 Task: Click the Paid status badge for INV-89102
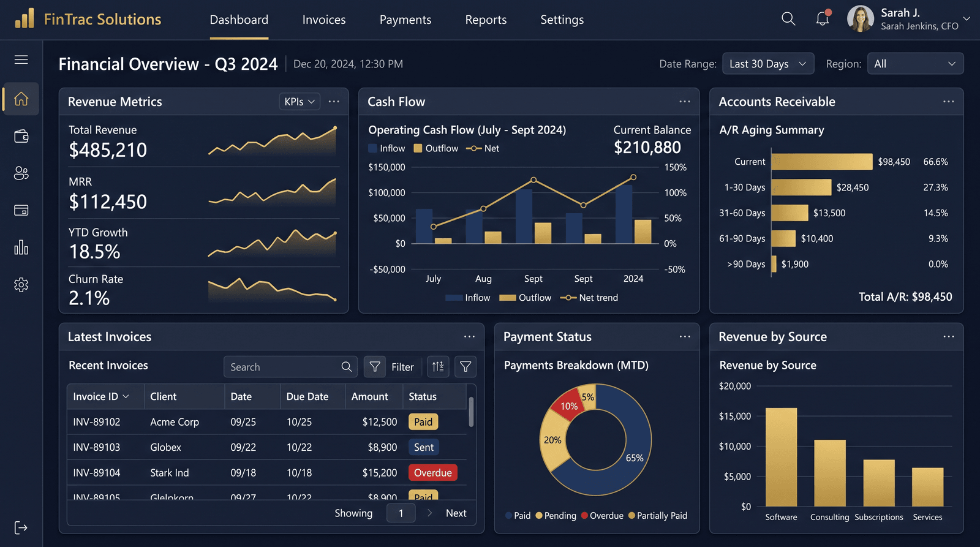point(423,421)
